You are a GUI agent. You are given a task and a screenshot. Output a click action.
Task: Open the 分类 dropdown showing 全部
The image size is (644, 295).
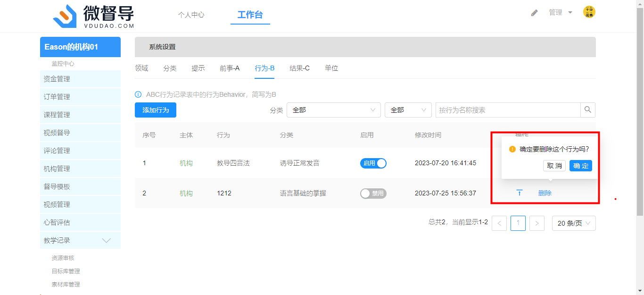tap(333, 110)
